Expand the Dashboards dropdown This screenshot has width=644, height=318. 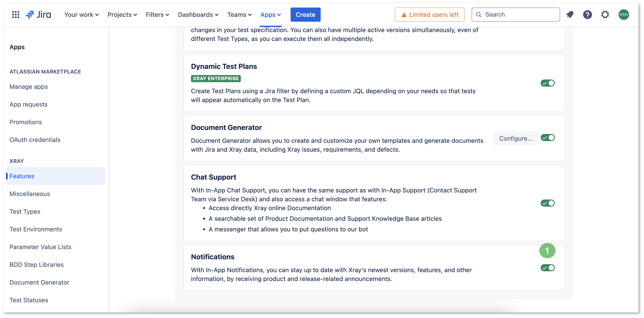click(198, 15)
